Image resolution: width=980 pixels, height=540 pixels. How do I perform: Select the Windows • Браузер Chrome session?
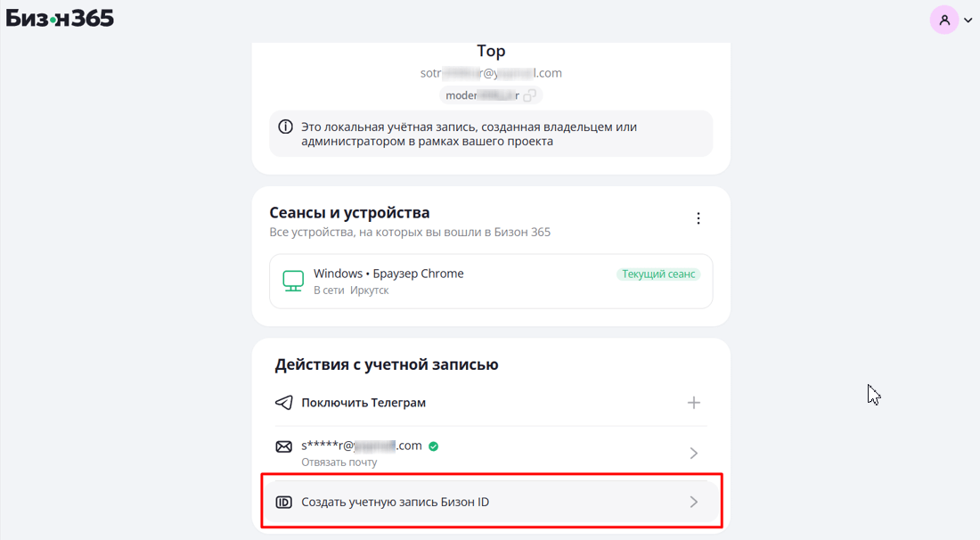pos(388,274)
